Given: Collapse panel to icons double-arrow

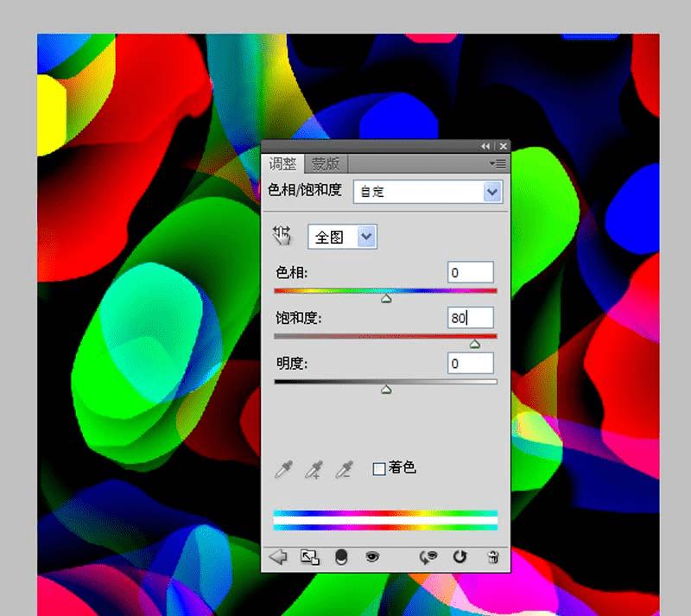Looking at the screenshot, I should (485, 146).
